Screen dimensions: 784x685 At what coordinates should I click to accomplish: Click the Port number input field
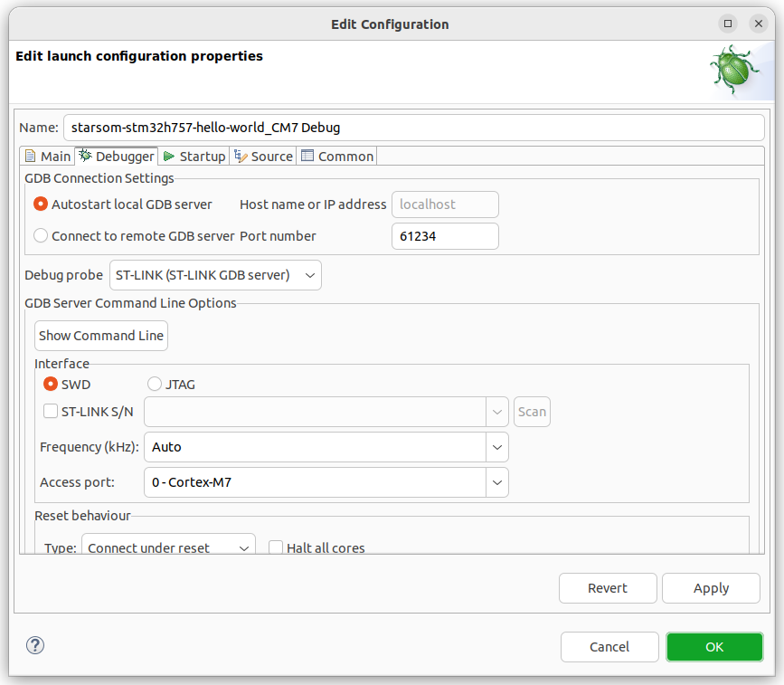tap(444, 236)
